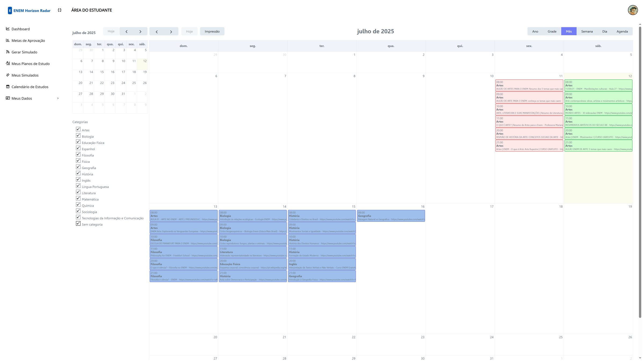This screenshot has width=644, height=362.
Task: Expand the Meus Dados submenu chevron
Action: click(x=58, y=98)
